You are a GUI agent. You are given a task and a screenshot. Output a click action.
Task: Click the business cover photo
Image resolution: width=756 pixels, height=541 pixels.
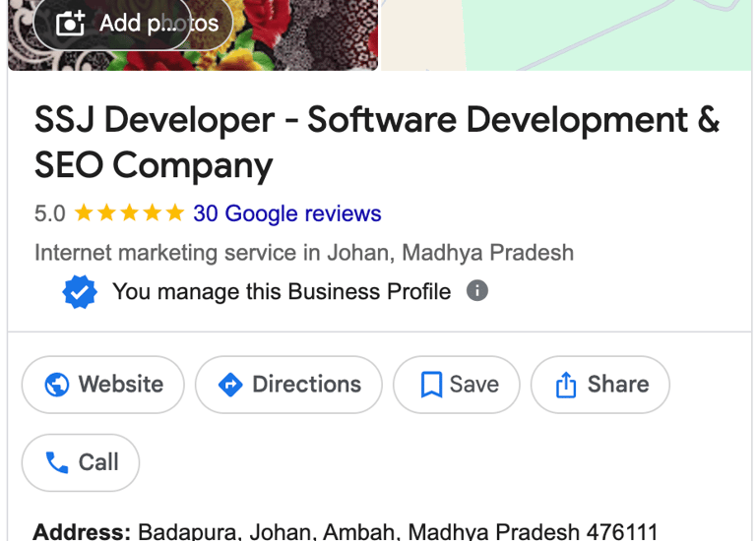(193, 34)
